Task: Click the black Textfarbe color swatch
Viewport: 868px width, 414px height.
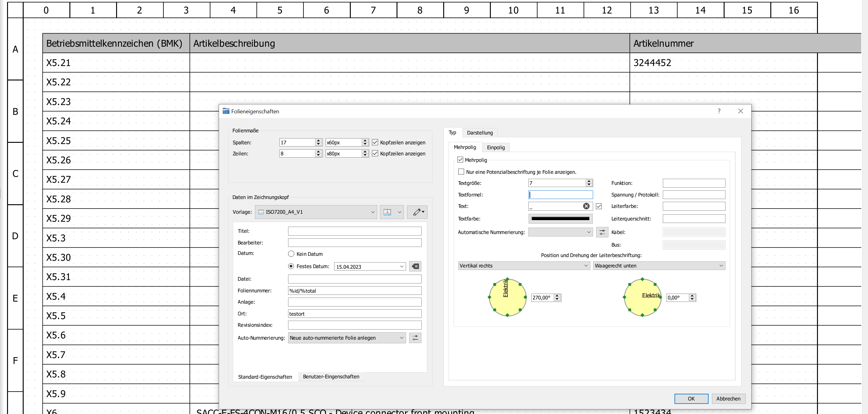Action: point(560,219)
